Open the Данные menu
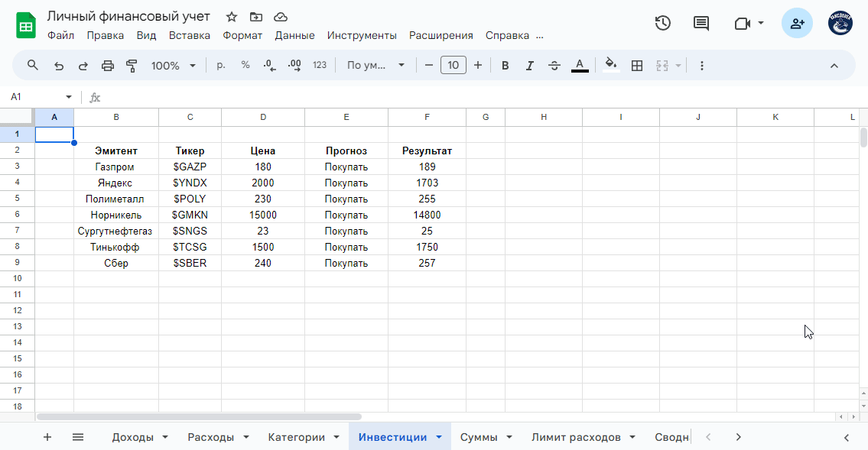The height and width of the screenshot is (450, 868). (294, 35)
